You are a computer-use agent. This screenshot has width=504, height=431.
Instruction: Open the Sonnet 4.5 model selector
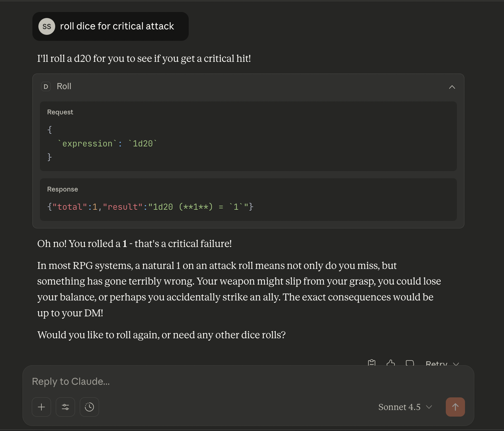coord(405,407)
